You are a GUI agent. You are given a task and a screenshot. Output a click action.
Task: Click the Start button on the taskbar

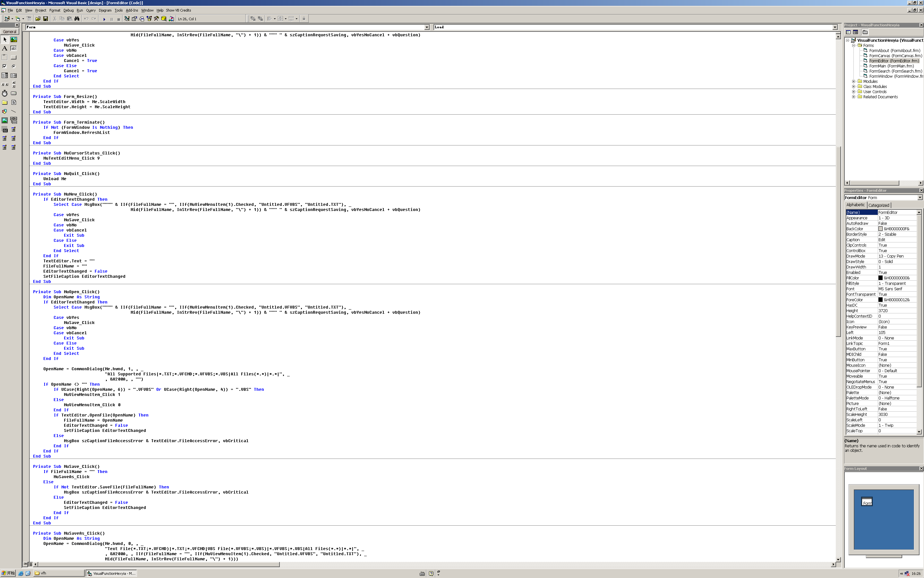coord(8,574)
